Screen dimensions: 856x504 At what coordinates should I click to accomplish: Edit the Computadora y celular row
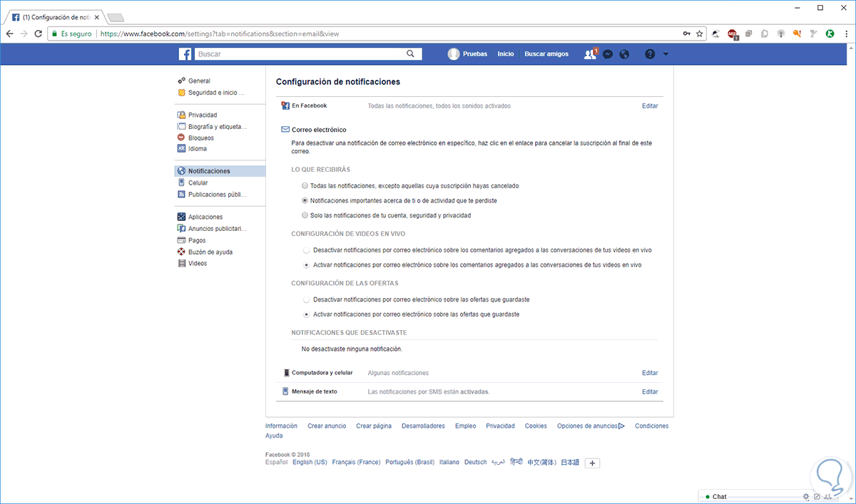[650, 373]
